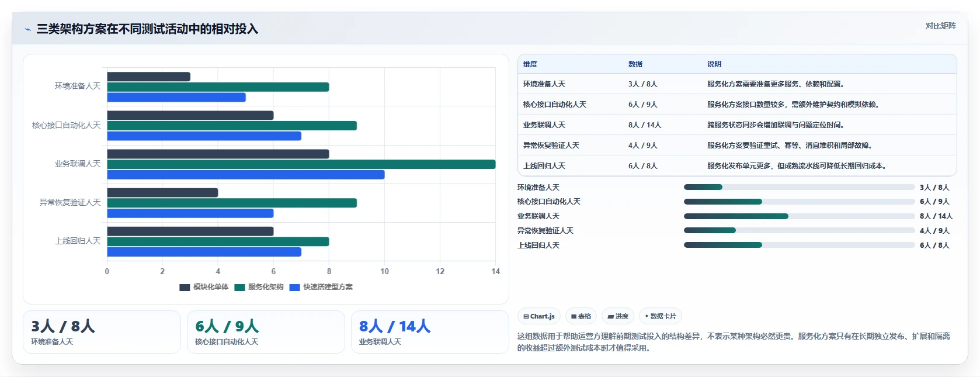Click the 上线回归人天 progress bar

pyautogui.click(x=799, y=245)
